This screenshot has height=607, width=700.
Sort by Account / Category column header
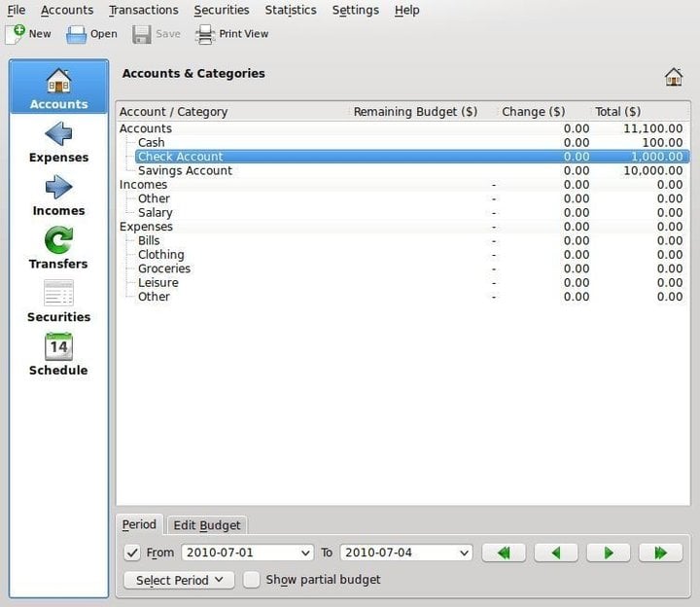click(x=232, y=111)
